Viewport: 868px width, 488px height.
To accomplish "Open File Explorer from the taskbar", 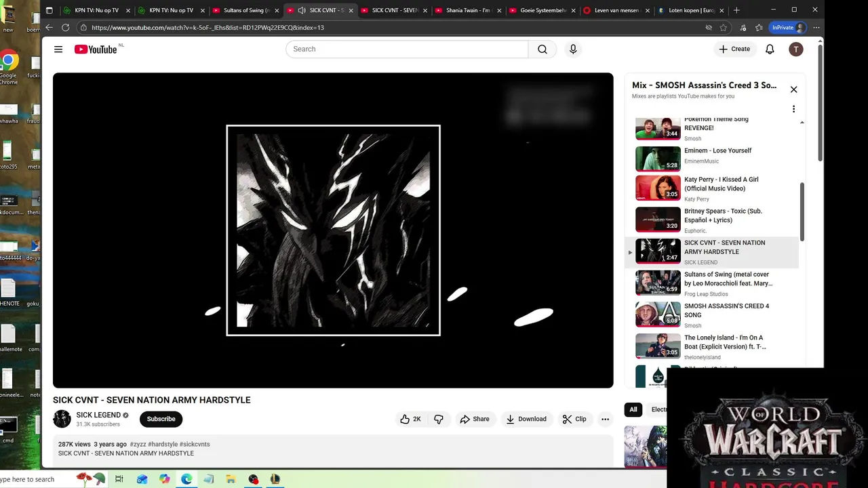I will click(x=231, y=479).
